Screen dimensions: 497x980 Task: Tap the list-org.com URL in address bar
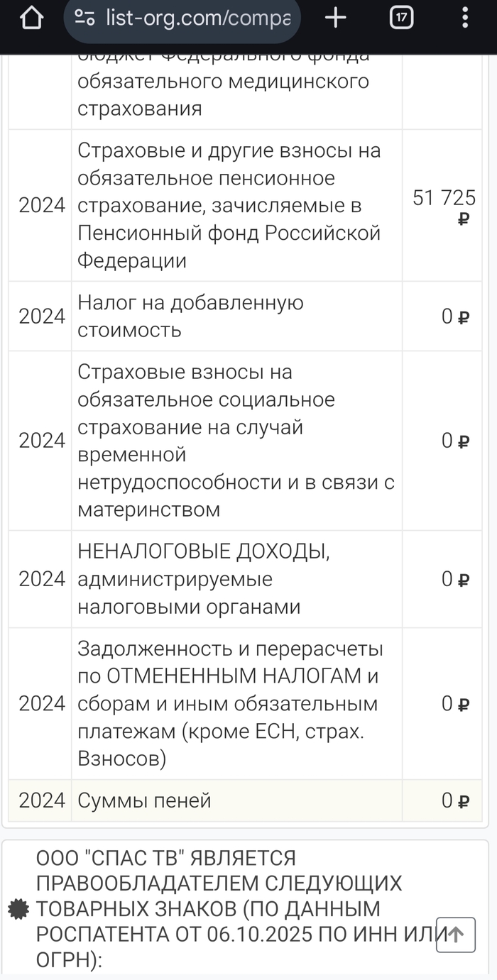[x=197, y=18]
